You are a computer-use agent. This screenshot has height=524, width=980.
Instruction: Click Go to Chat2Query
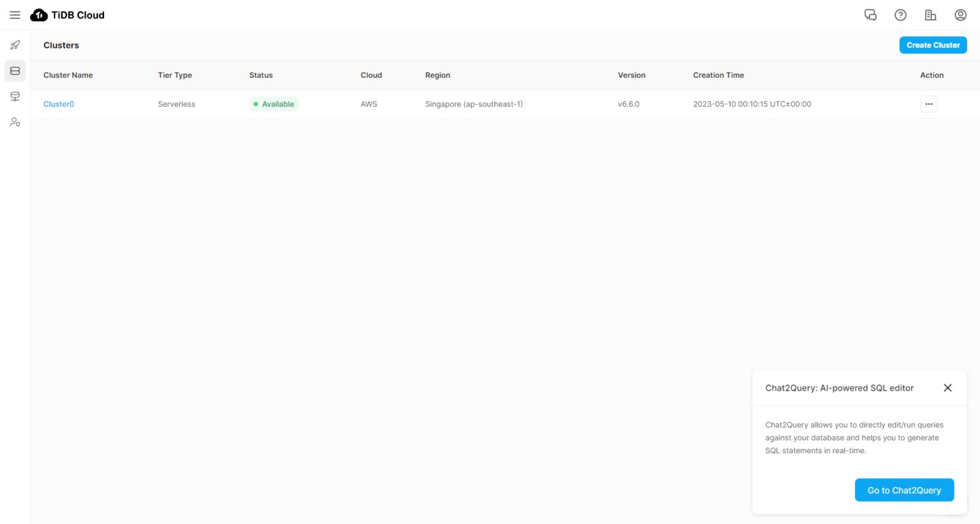[x=904, y=490]
